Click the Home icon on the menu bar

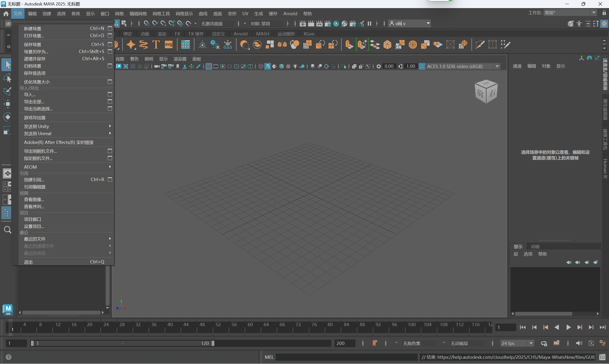tap(6, 14)
